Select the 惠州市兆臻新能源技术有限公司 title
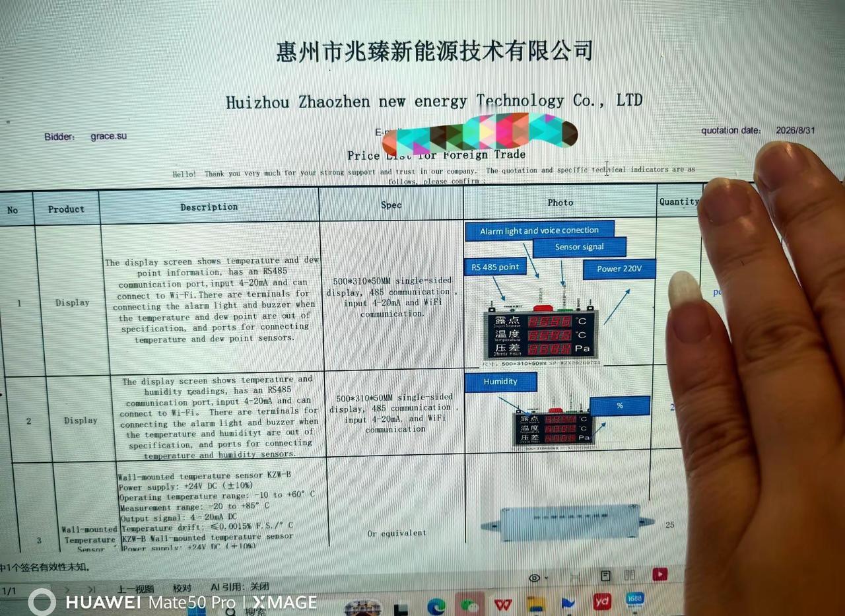This screenshot has height=616, width=845. (434, 51)
